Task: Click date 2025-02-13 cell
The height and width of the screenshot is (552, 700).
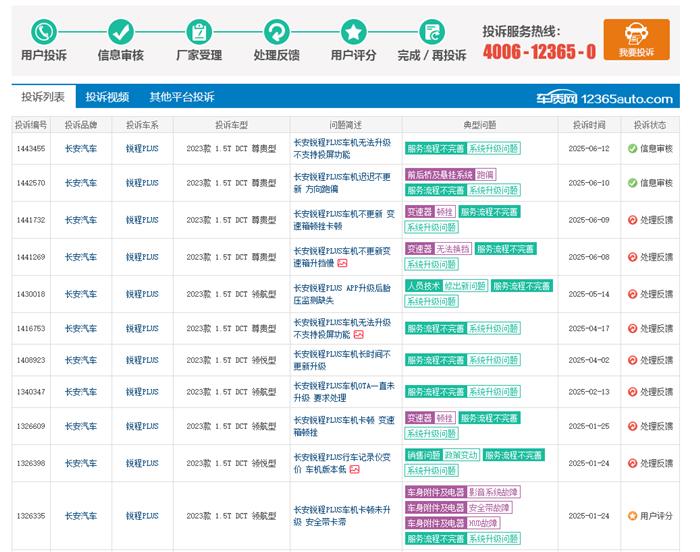Action: tap(589, 392)
